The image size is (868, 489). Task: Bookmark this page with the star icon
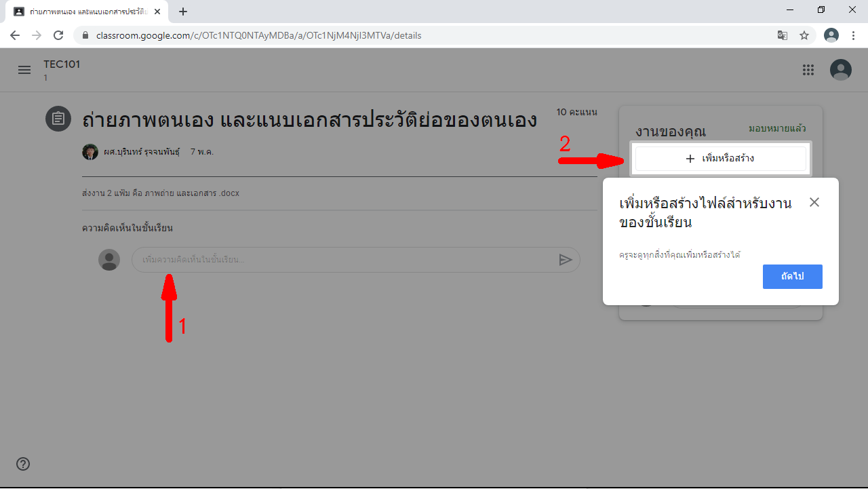(804, 35)
